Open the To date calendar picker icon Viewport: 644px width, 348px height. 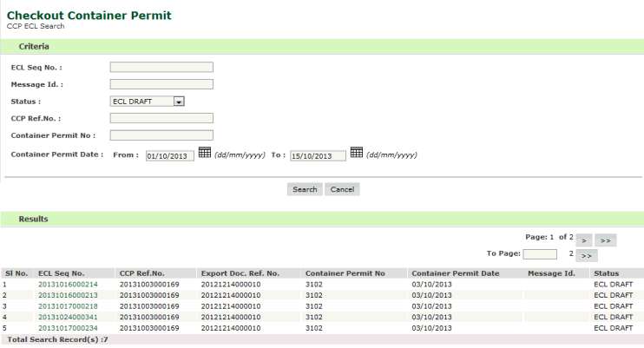point(355,154)
